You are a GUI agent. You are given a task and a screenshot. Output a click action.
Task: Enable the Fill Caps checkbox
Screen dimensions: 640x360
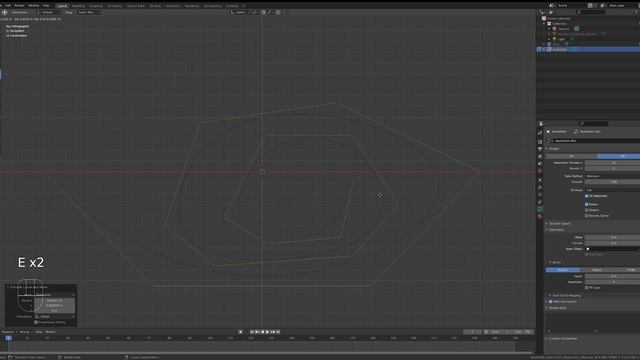pos(587,287)
